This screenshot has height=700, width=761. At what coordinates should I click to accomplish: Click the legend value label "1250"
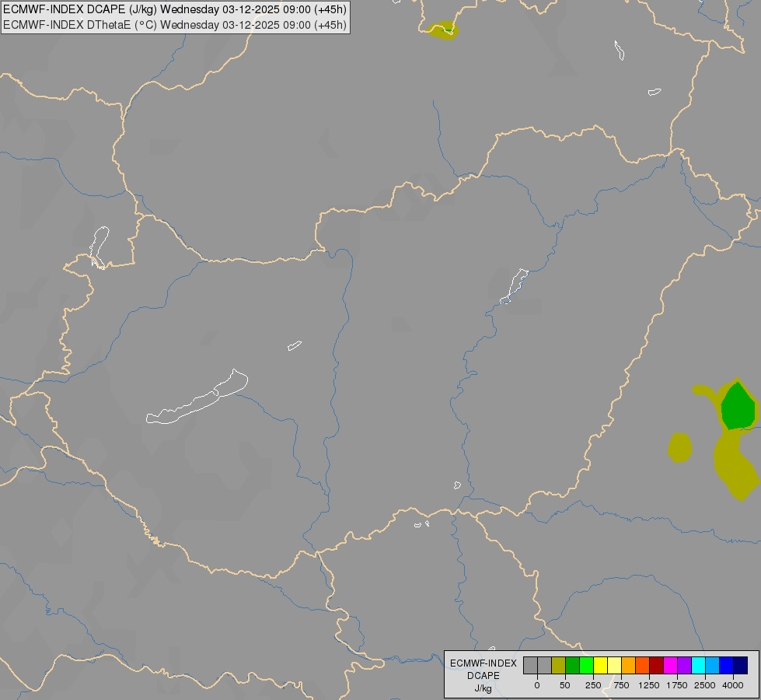649,685
